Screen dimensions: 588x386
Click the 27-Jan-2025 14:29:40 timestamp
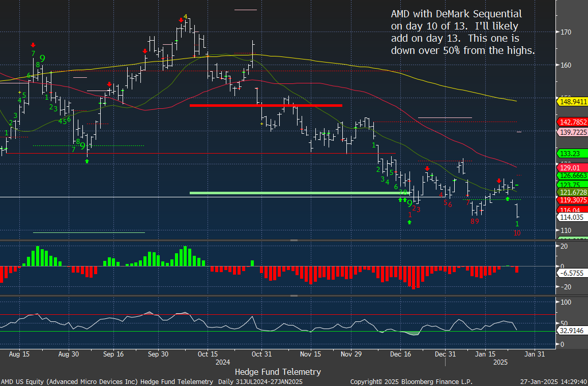(x=553, y=382)
